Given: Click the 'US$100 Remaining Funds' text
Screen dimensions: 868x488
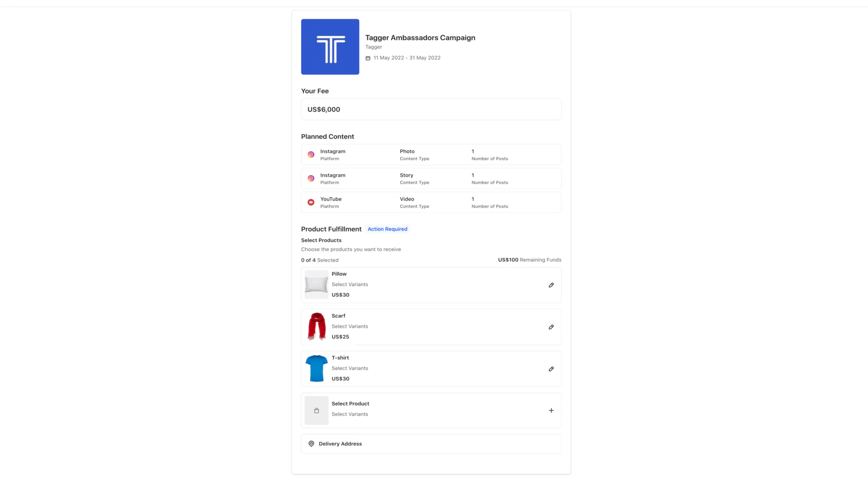Looking at the screenshot, I should [529, 260].
